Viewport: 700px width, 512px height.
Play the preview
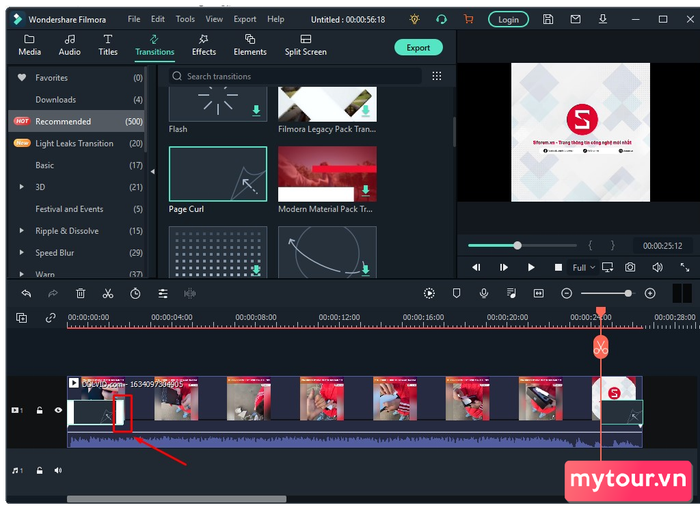(x=531, y=267)
